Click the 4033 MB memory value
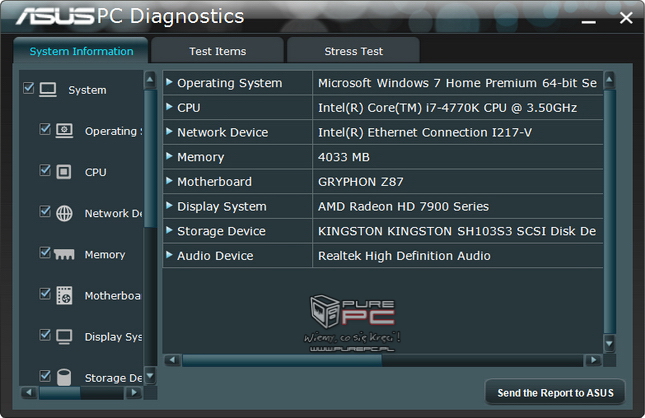The image size is (645, 418). coord(343,157)
